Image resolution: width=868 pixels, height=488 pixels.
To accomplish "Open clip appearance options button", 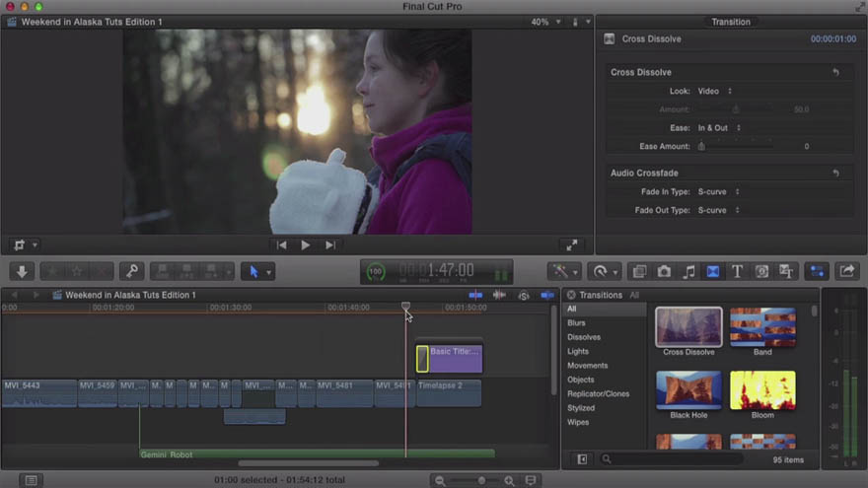I will point(531,480).
